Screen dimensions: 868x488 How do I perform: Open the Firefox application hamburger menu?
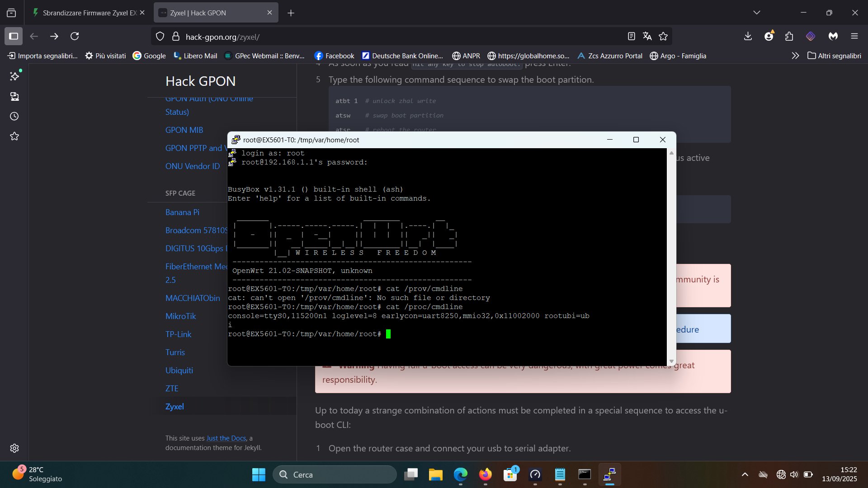coord(854,36)
